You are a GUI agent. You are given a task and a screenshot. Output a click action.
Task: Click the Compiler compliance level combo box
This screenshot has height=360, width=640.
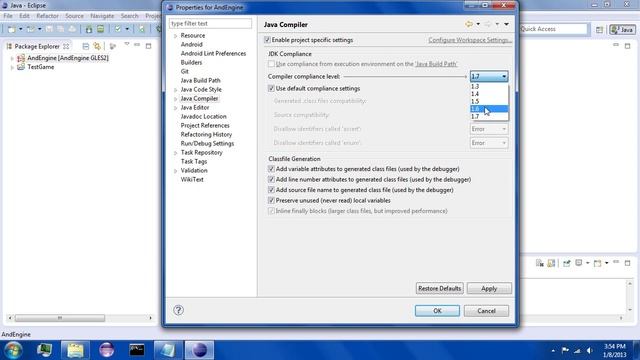point(489,76)
